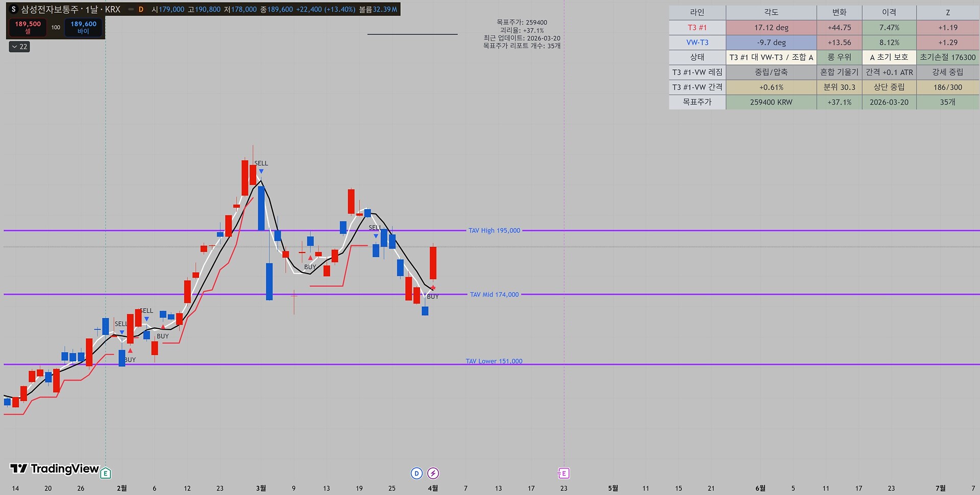Open the blue dividend D marker
This screenshot has height=495, width=980.
pos(416,474)
